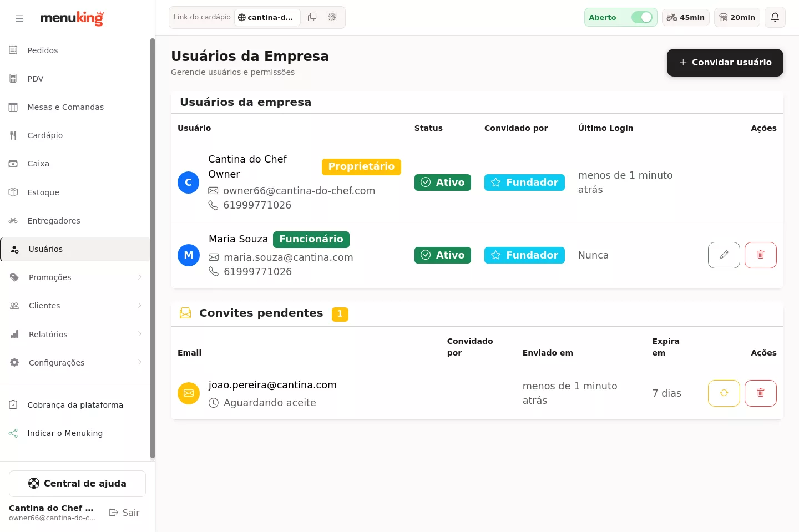Click the Mesas e Comandas table icon
Viewport: 799px width, 532px height.
click(13, 107)
